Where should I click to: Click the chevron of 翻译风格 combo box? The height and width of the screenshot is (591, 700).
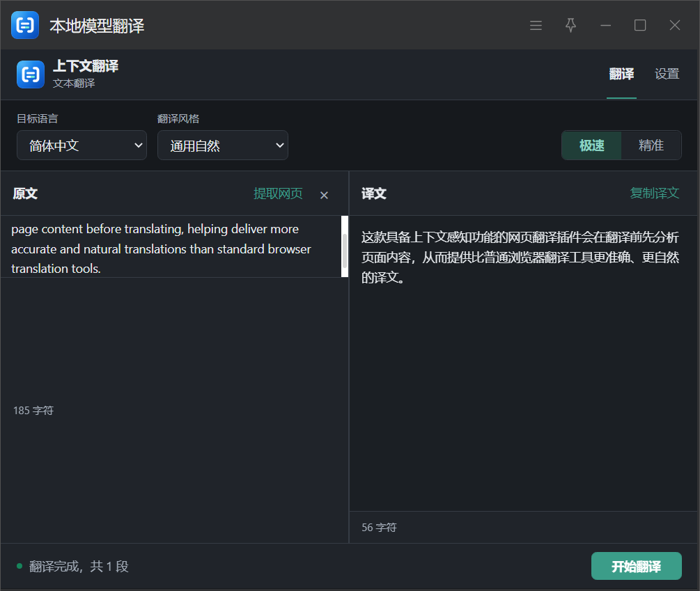point(279,145)
